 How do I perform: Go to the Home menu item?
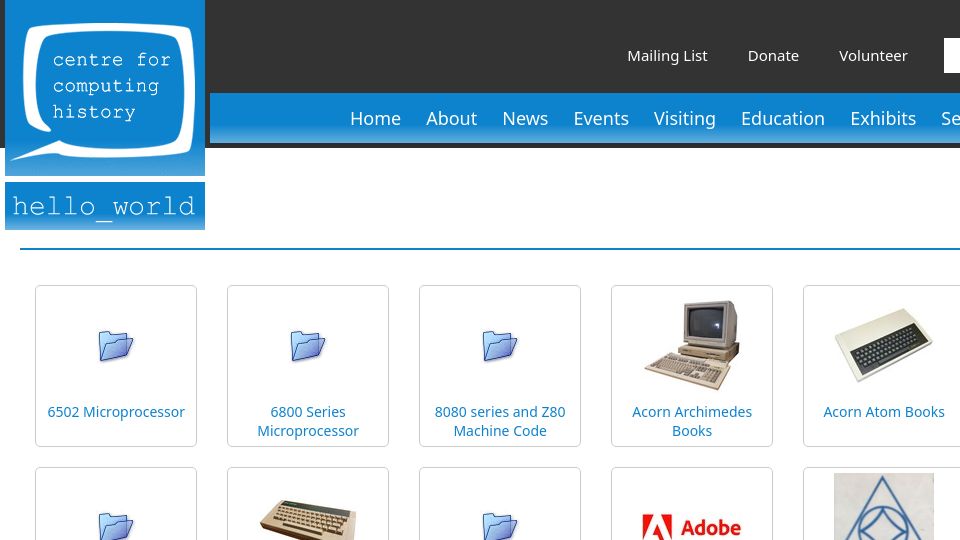point(375,118)
